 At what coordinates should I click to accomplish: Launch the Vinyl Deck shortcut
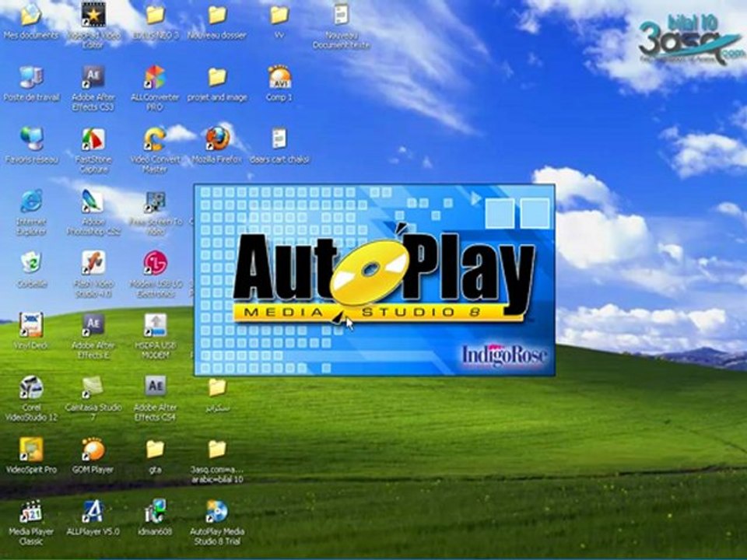click(31, 325)
